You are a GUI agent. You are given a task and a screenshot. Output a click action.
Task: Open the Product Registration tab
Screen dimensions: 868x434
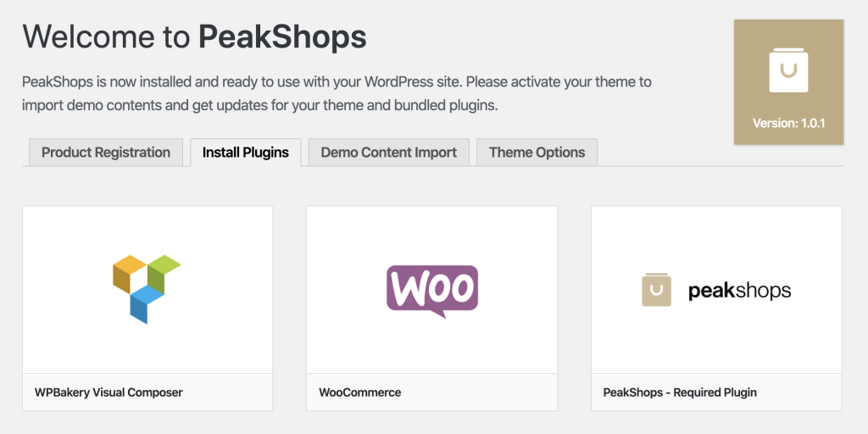[x=106, y=153]
